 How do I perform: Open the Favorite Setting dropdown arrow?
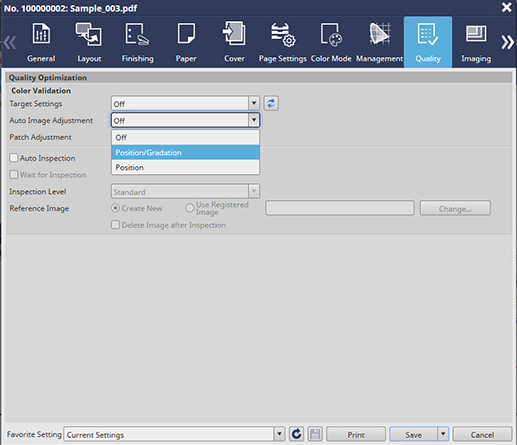(x=279, y=434)
